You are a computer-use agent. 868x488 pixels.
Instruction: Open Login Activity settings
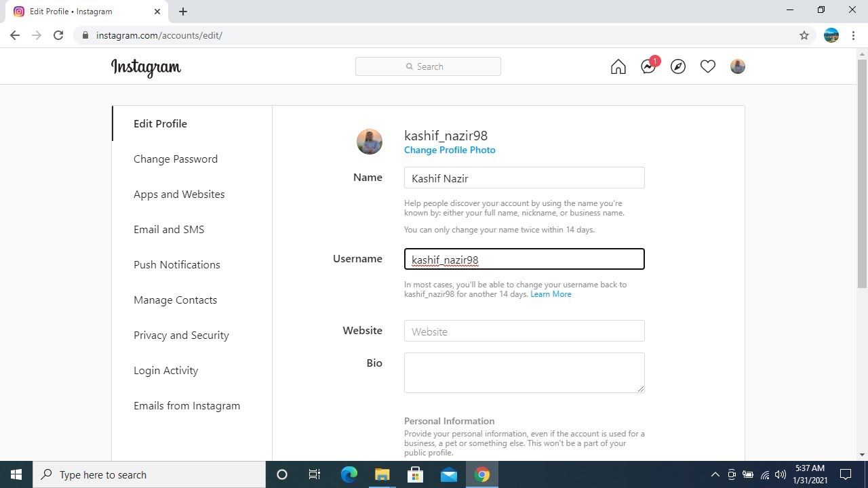pyautogui.click(x=165, y=370)
